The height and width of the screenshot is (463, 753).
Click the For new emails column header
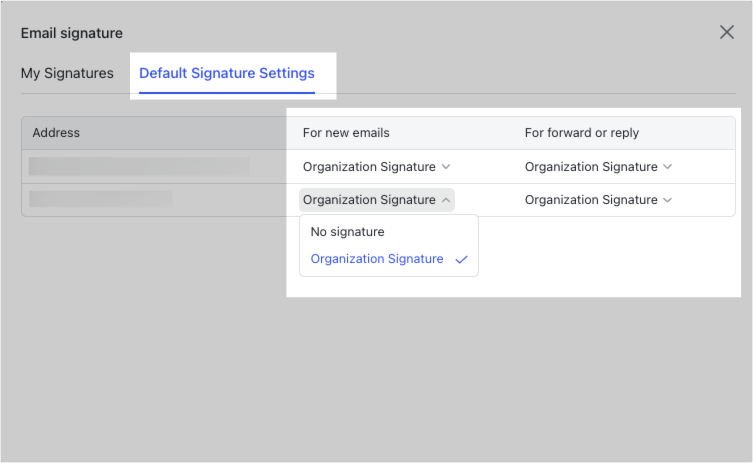click(346, 133)
